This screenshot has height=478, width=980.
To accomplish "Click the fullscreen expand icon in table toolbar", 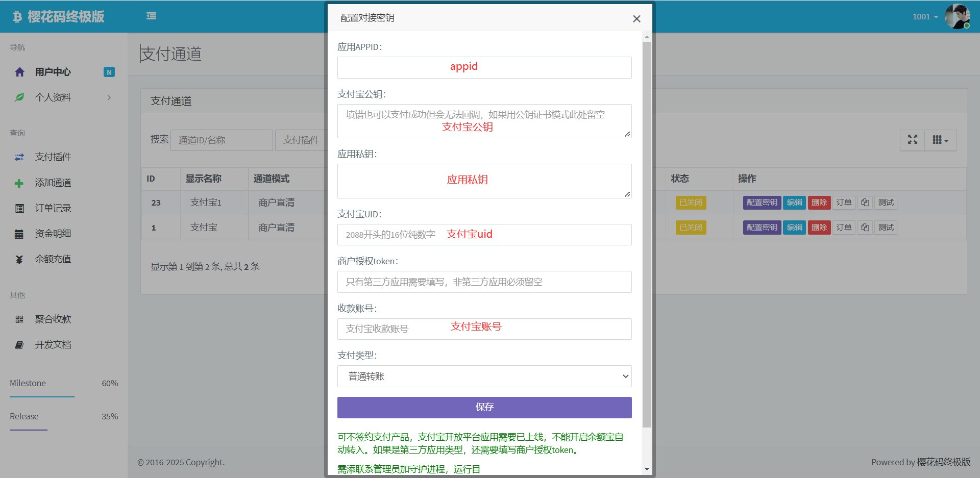I will point(913,140).
